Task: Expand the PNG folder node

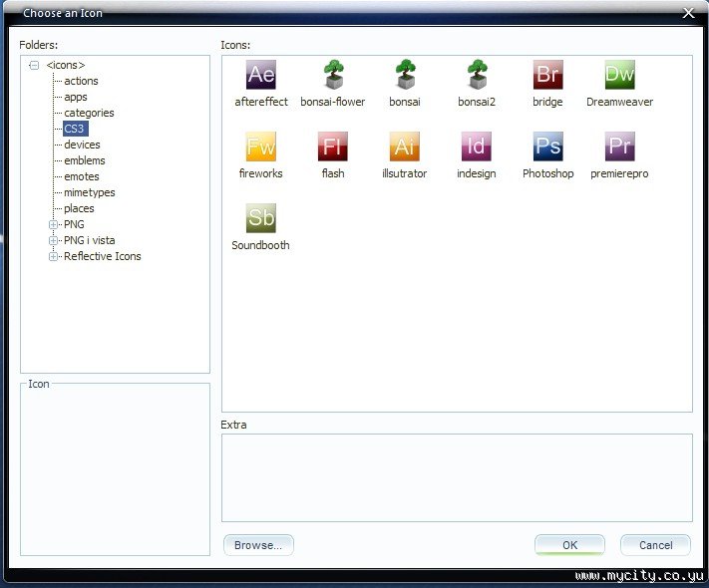Action: click(x=53, y=224)
